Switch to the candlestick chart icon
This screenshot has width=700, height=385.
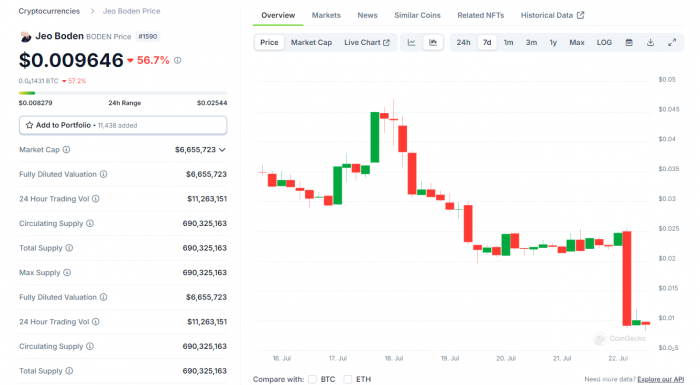(433, 42)
